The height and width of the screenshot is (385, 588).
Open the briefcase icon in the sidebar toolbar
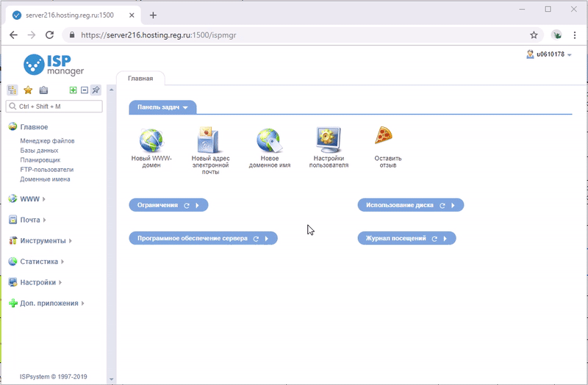(x=43, y=90)
